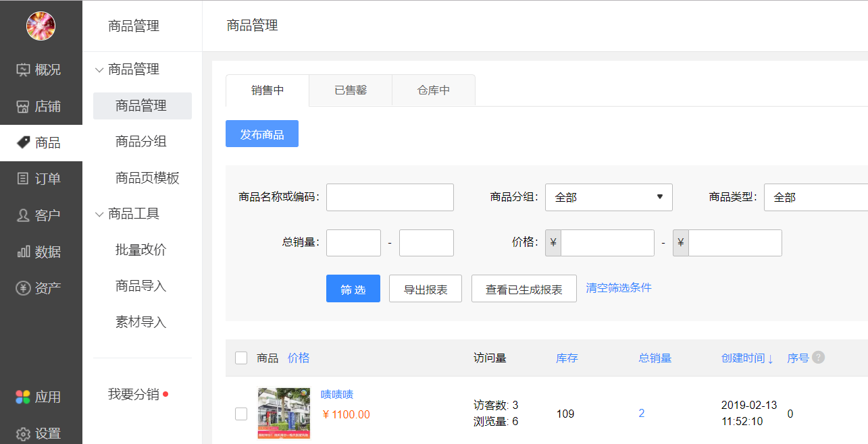Tick checkbox for the 啧啧啧 product row

click(x=241, y=414)
